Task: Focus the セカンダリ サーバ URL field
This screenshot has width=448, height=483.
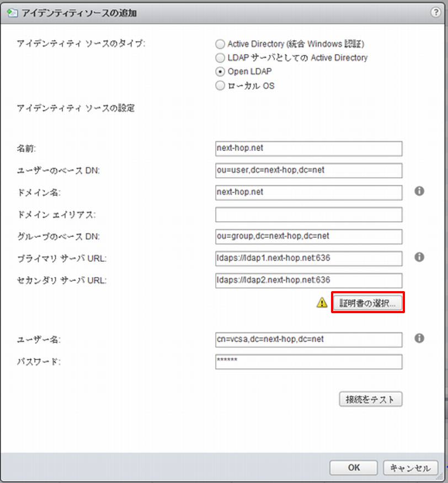Action: click(x=308, y=280)
